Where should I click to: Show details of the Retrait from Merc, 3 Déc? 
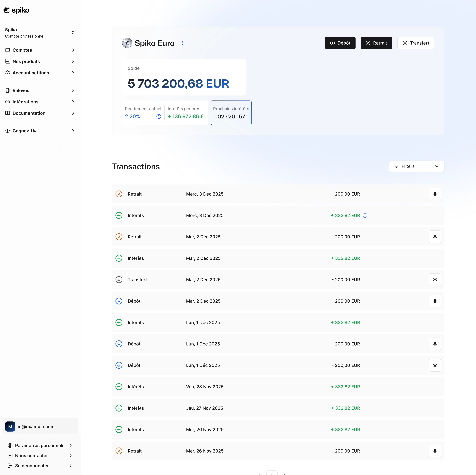click(435, 194)
